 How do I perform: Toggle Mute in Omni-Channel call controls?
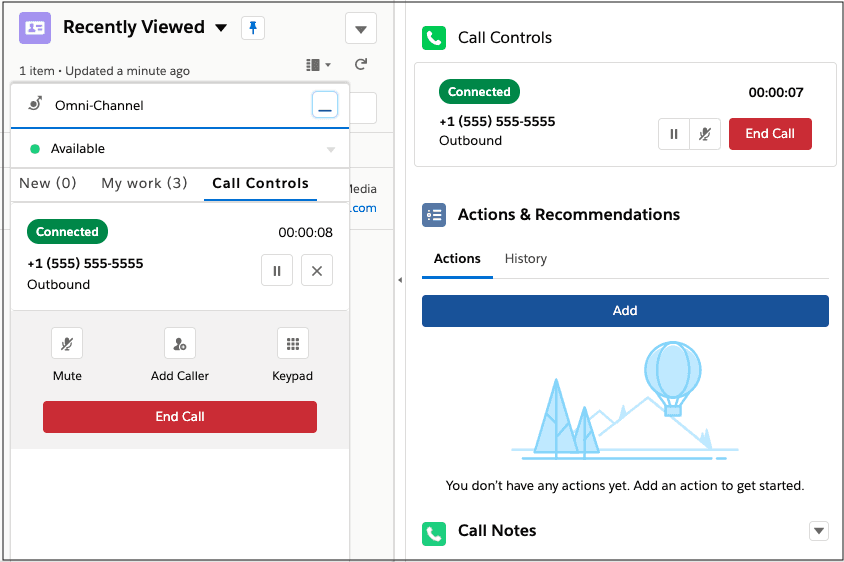point(67,344)
